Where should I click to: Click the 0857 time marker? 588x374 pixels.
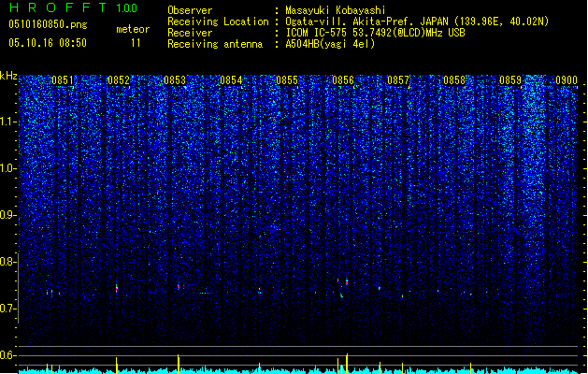398,80
